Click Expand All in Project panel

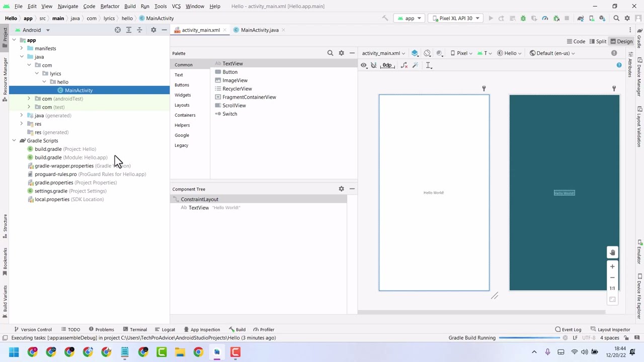129,30
